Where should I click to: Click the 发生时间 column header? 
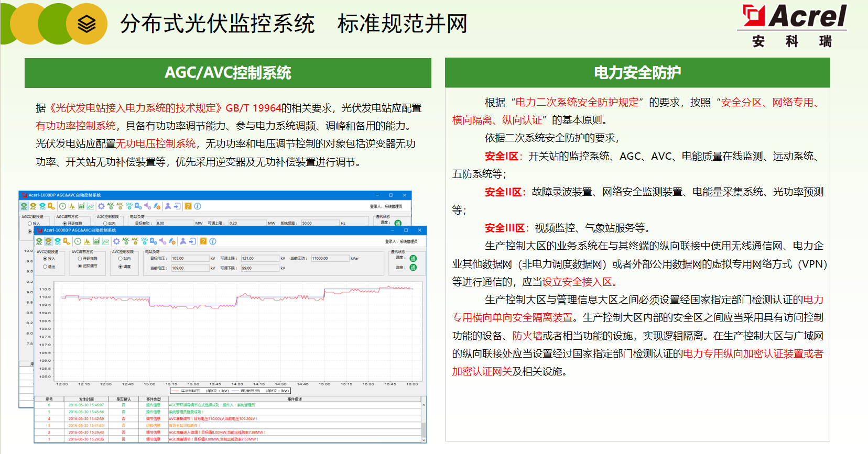point(86,399)
